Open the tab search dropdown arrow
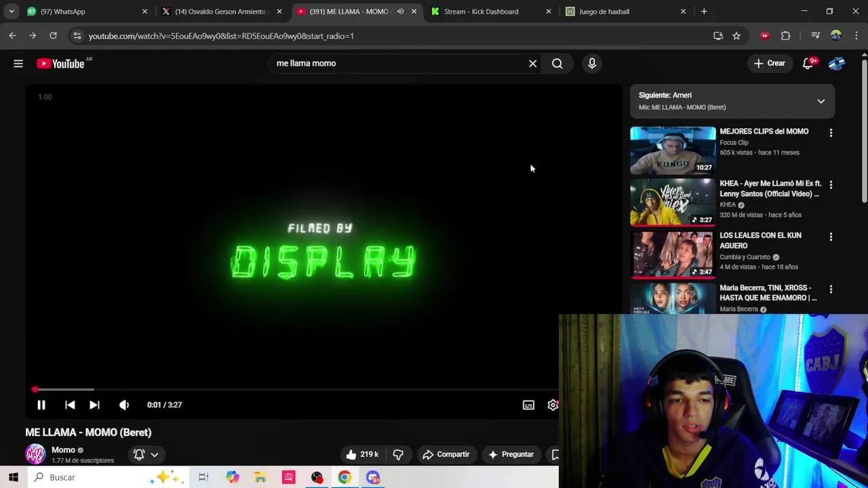This screenshot has height=488, width=868. pyautogui.click(x=12, y=12)
